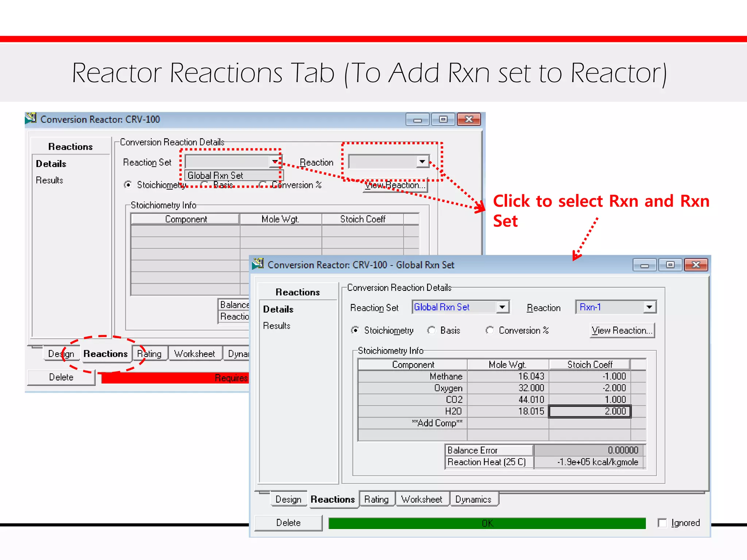Toggle the Ignored checkbox
The image size is (747, 560).
coord(662,523)
